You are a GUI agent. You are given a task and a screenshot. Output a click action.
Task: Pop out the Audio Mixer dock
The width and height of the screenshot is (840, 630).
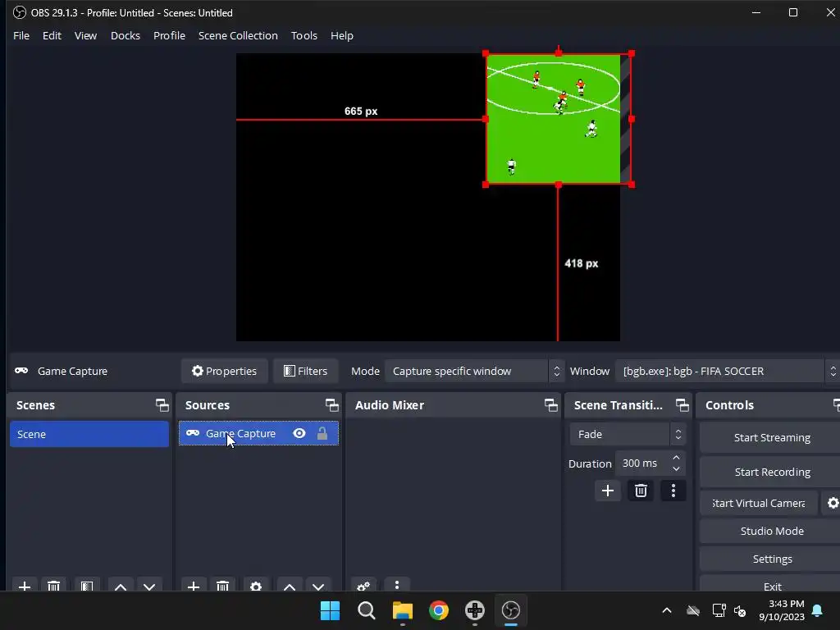tap(550, 405)
